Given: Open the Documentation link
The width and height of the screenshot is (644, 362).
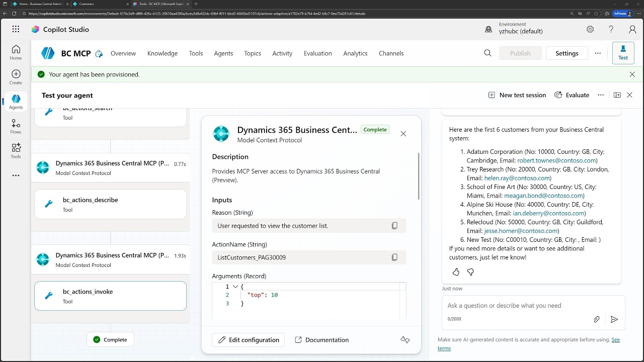Looking at the screenshot, I should point(321,340).
